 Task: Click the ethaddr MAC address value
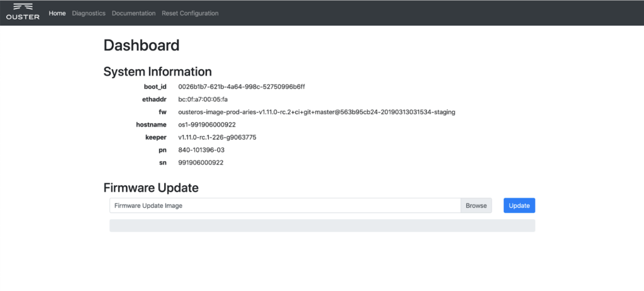[x=203, y=99]
